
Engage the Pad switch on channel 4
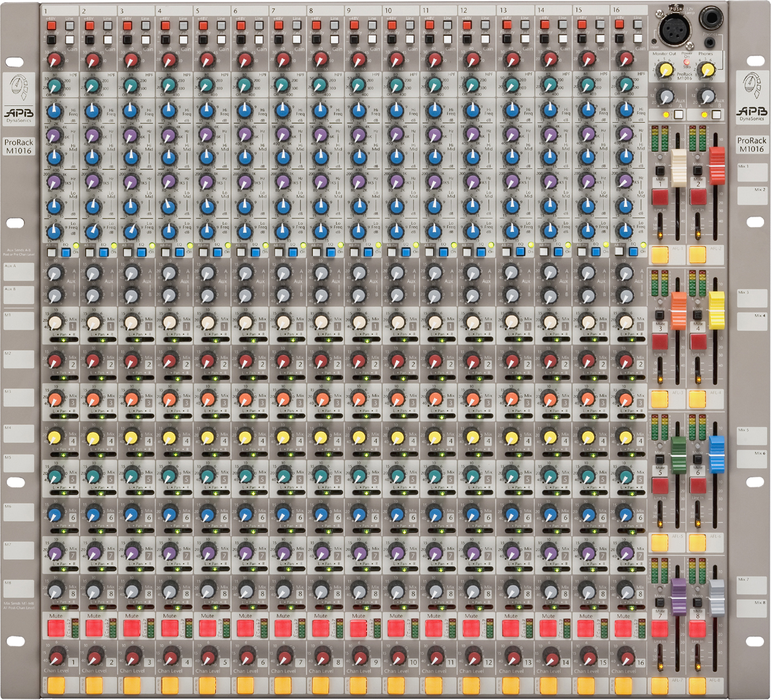tap(183, 40)
